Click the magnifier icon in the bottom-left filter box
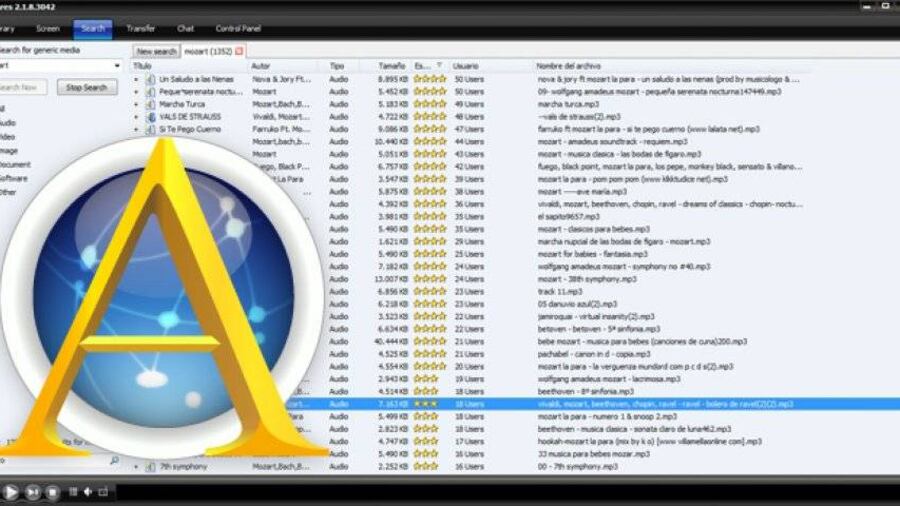Screen dimensions: 900x506 [114, 461]
